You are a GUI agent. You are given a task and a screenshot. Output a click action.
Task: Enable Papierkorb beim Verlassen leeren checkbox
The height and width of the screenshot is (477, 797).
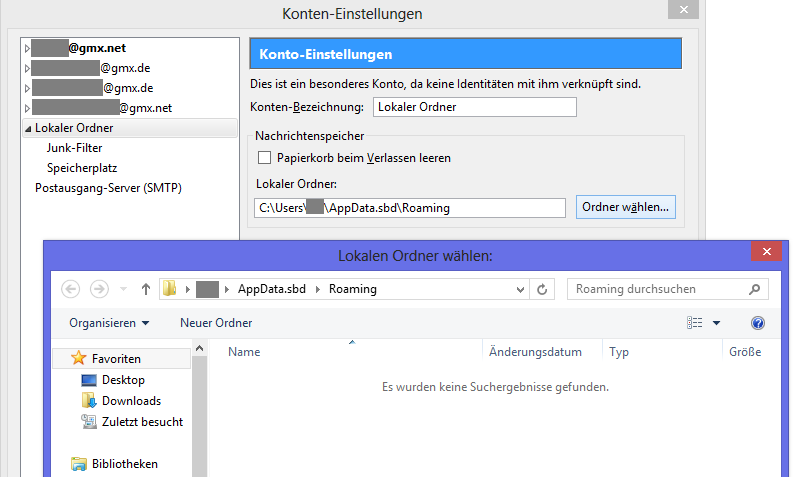(265, 157)
